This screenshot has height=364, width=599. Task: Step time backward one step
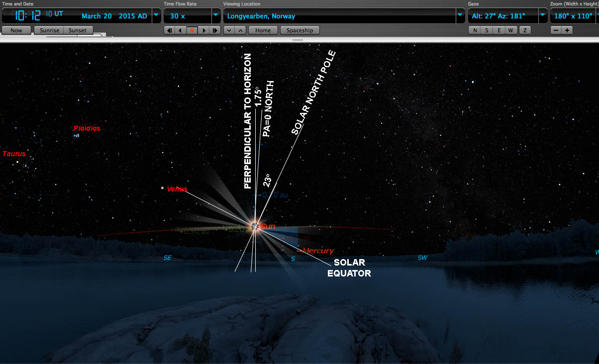(170, 30)
